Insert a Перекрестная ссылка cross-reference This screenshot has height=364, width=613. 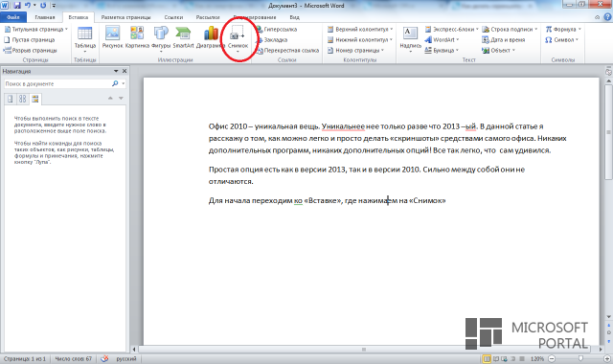[287, 51]
